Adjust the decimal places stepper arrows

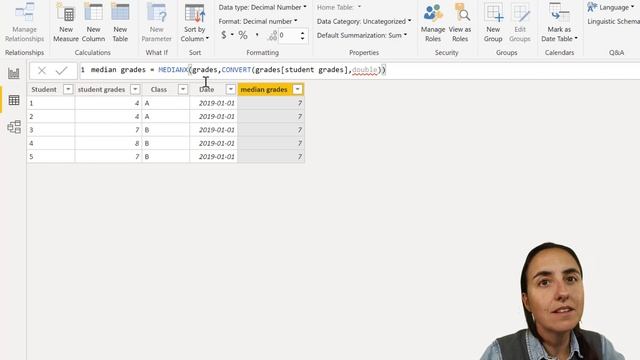point(302,36)
